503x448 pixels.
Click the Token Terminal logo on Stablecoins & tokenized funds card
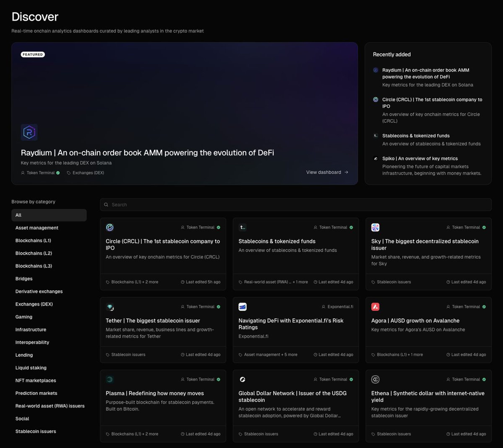point(242,227)
